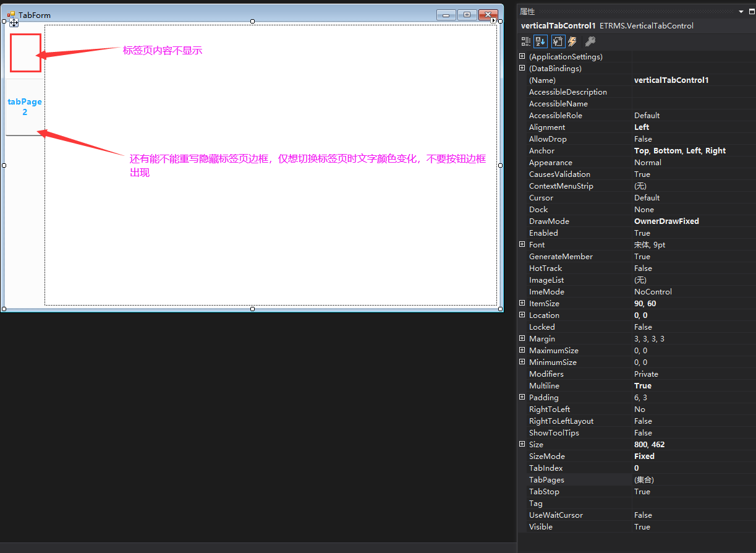This screenshot has height=553, width=756.
Task: Open Property Pages wrench icon
Action: click(x=590, y=41)
